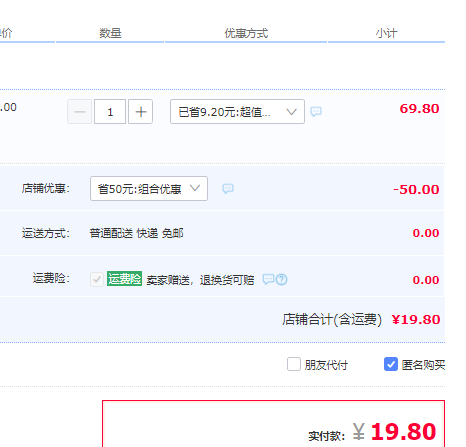Enable the 朋友代付 checkbox
The height and width of the screenshot is (447, 466).
coord(294,364)
